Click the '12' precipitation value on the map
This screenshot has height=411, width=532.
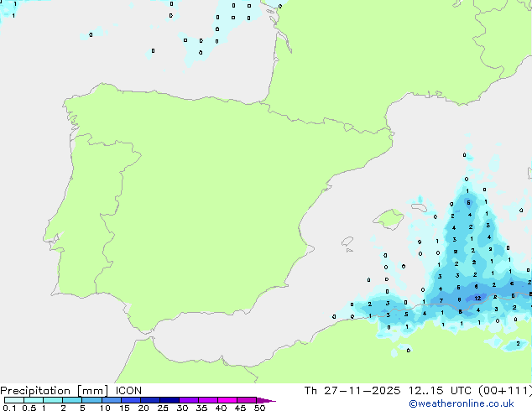point(477,299)
